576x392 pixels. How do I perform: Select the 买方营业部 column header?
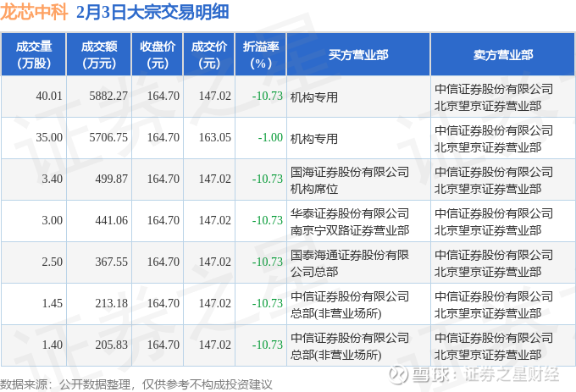point(358,54)
